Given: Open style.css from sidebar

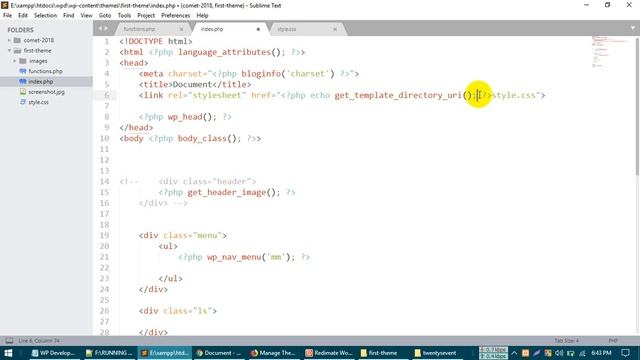Looking at the screenshot, I should click(x=38, y=102).
